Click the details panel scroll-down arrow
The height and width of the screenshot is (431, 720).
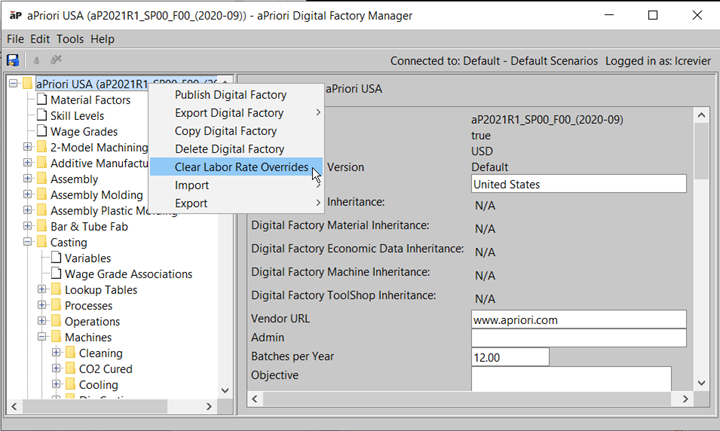click(701, 383)
